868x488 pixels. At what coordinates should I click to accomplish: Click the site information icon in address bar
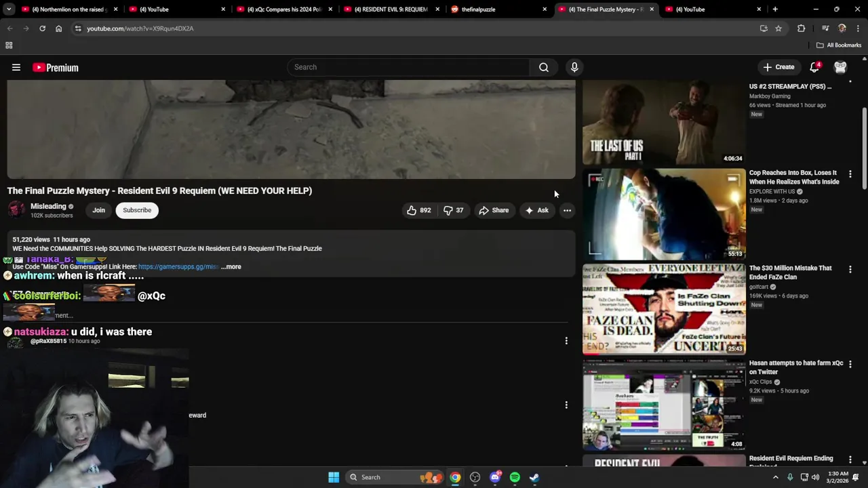[x=78, y=28]
